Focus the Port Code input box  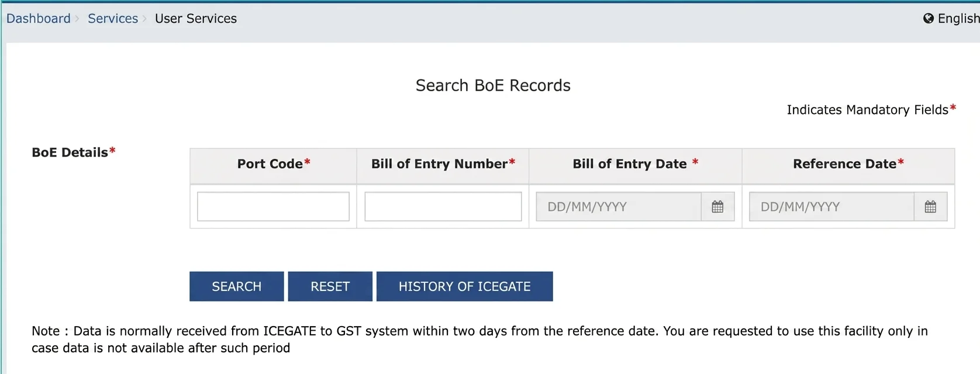point(273,207)
